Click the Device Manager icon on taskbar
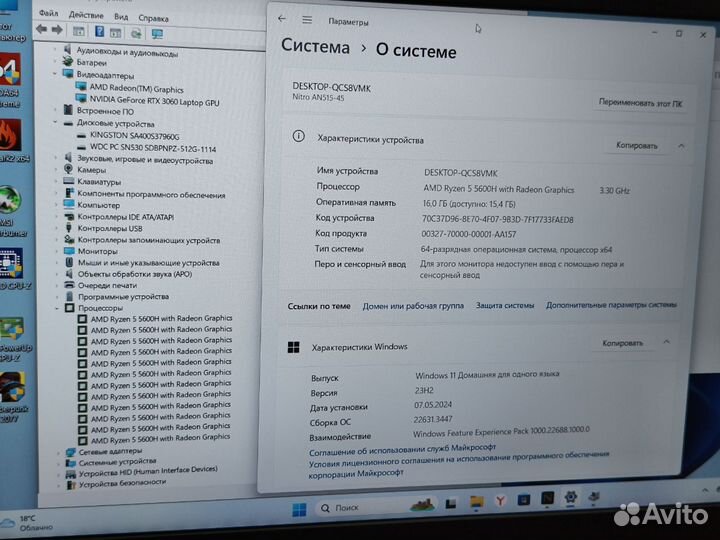 tap(594, 496)
